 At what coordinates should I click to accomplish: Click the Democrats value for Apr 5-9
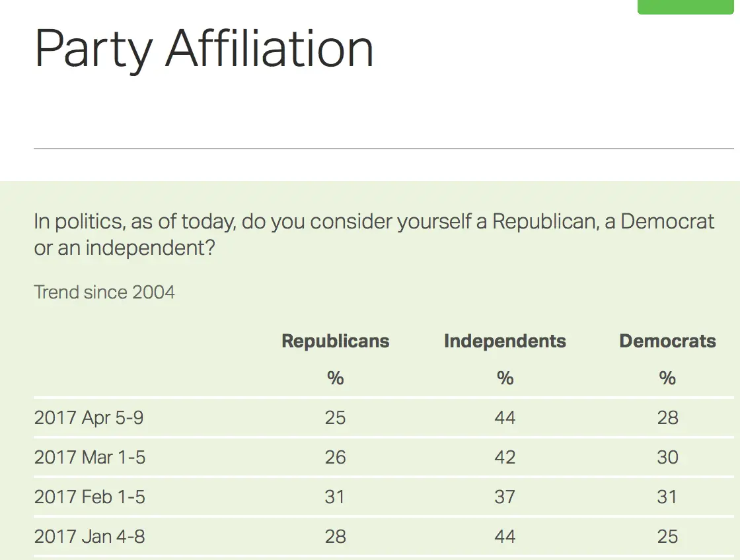pyautogui.click(x=667, y=418)
